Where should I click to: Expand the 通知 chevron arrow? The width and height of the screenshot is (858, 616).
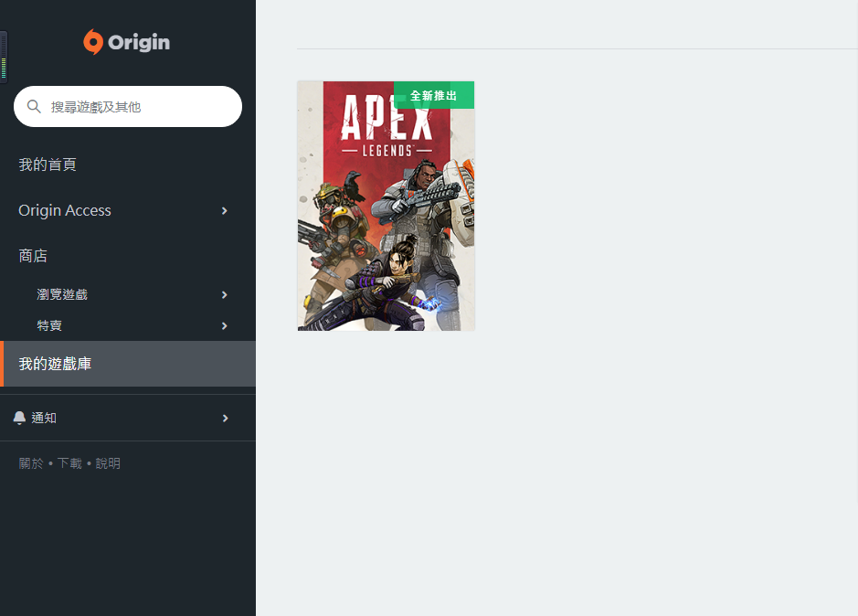(x=225, y=419)
